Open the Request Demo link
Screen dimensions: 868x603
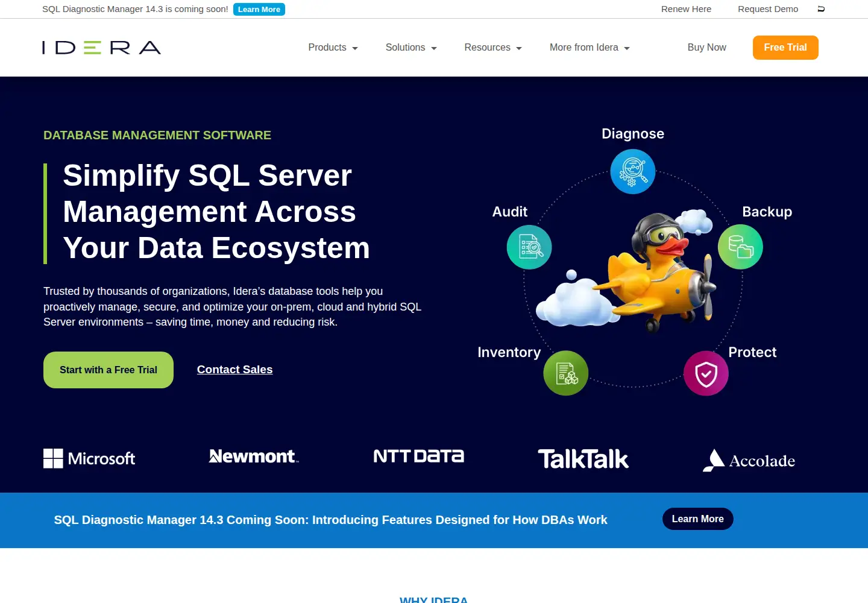click(x=768, y=9)
